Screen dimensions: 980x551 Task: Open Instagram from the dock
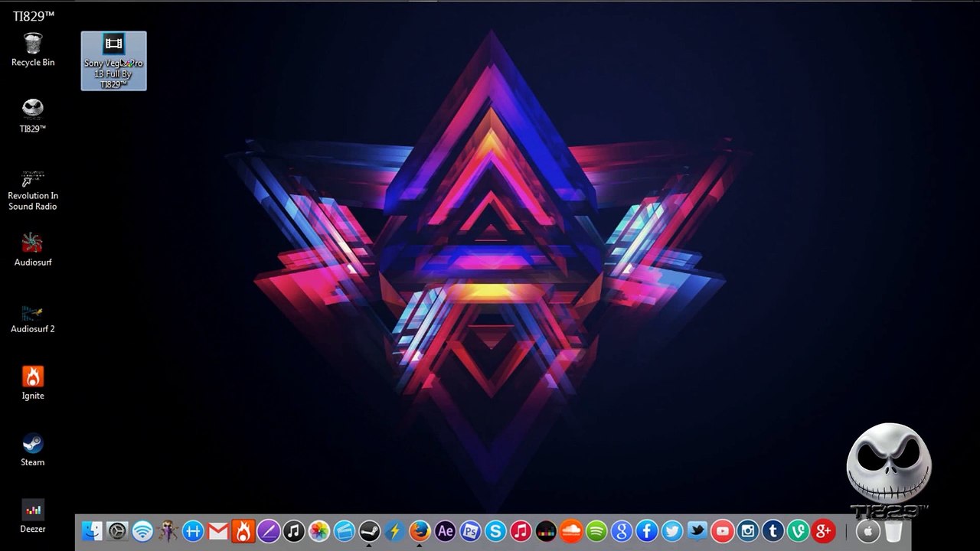(748, 531)
